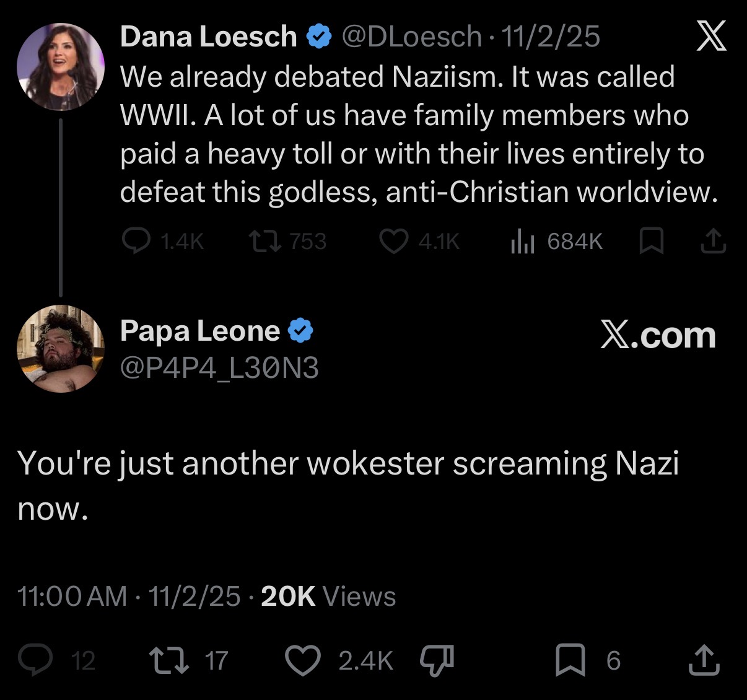Bookmark Papa Leone's post
The width and height of the screenshot is (747, 700).
(570, 660)
